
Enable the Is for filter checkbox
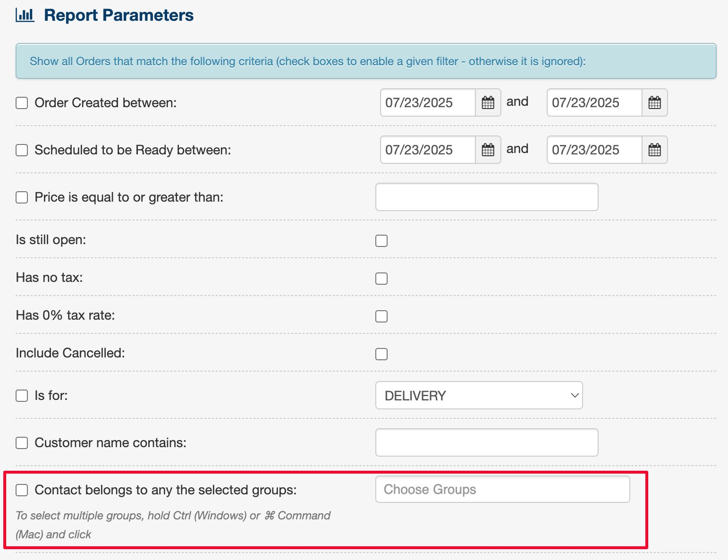(x=22, y=396)
